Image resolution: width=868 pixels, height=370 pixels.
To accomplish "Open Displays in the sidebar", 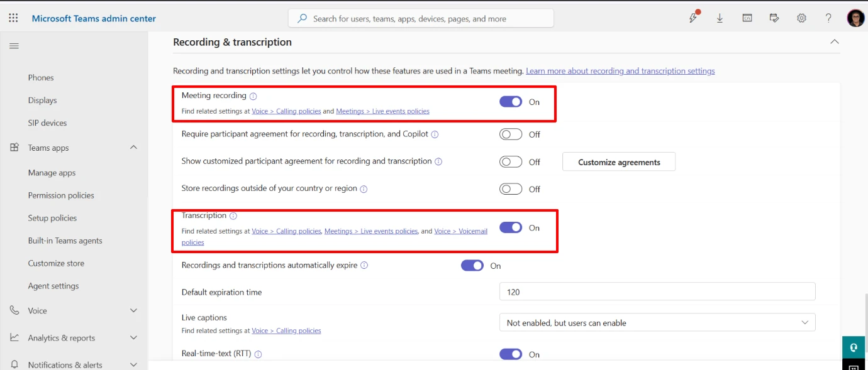I will [42, 101].
